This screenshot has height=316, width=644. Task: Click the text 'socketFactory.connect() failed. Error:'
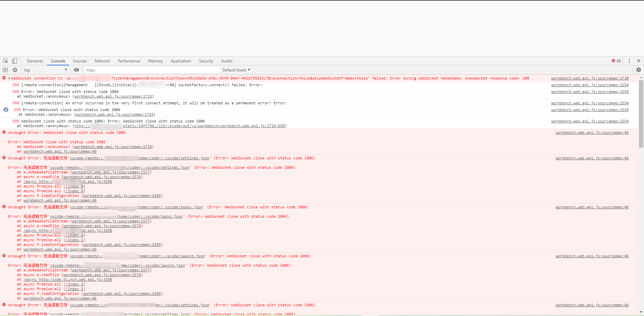[220, 85]
